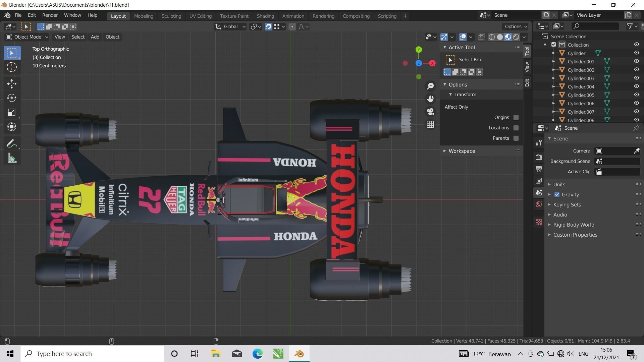This screenshot has height=362, width=644.
Task: Expand Cylinder.001 in the outliner
Action: pyautogui.click(x=553, y=62)
